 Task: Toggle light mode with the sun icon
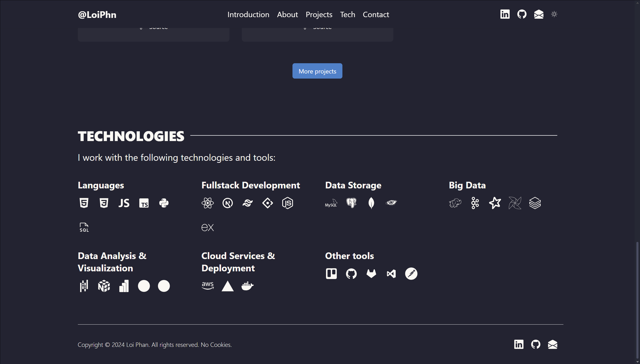(554, 14)
